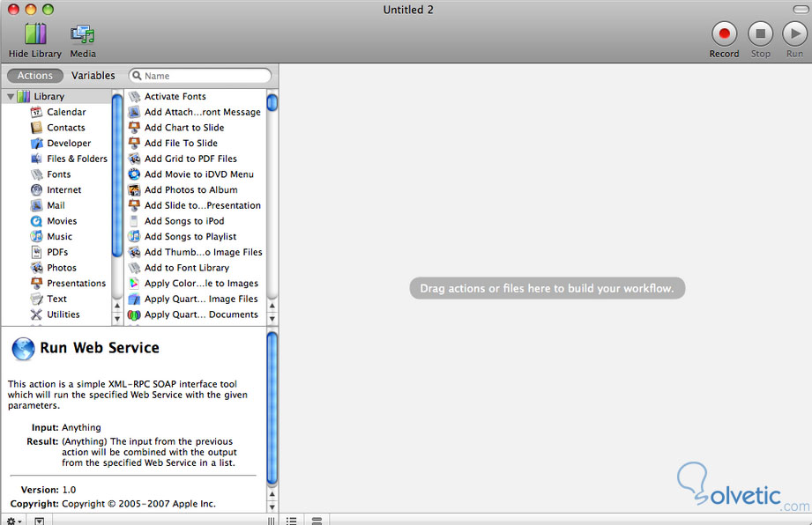This screenshot has height=525, width=812.
Task: Click the actions list scrollbar thumb
Action: [x=272, y=102]
